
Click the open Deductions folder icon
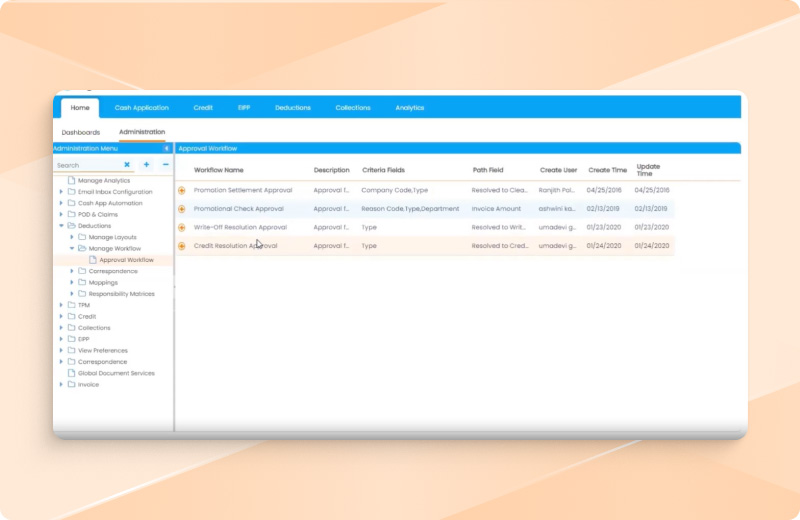click(x=71, y=226)
